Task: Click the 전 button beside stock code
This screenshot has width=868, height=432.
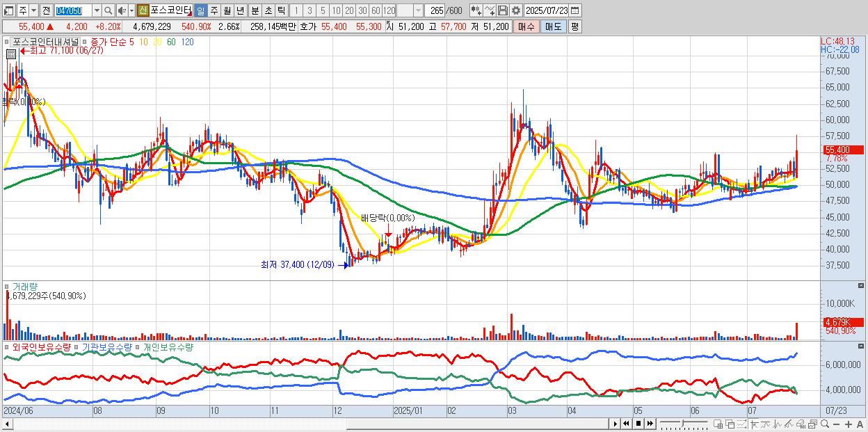Action: tap(46, 10)
